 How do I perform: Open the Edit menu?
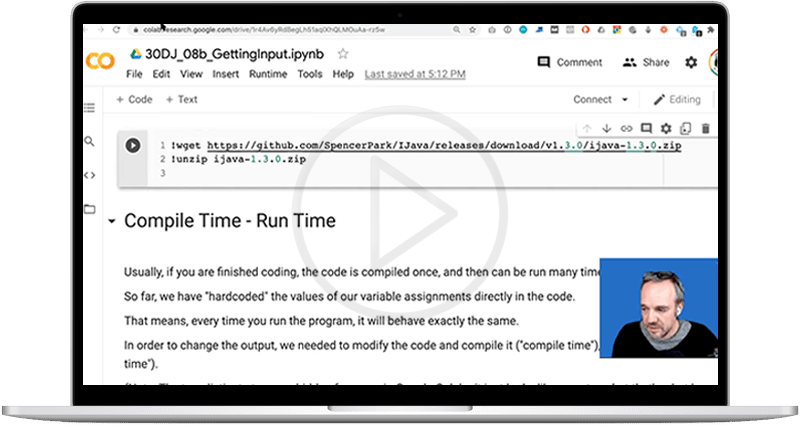[x=161, y=74]
